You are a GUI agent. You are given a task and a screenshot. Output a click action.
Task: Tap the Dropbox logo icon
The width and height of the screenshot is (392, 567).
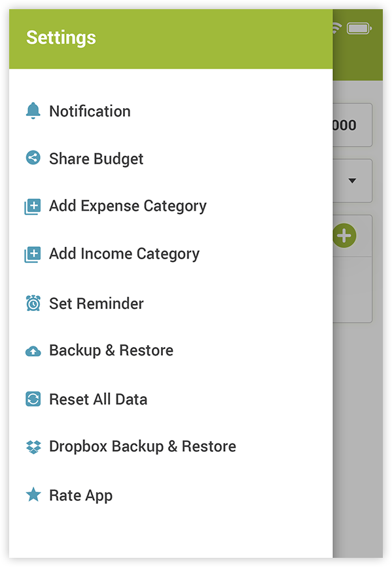pos(33,447)
